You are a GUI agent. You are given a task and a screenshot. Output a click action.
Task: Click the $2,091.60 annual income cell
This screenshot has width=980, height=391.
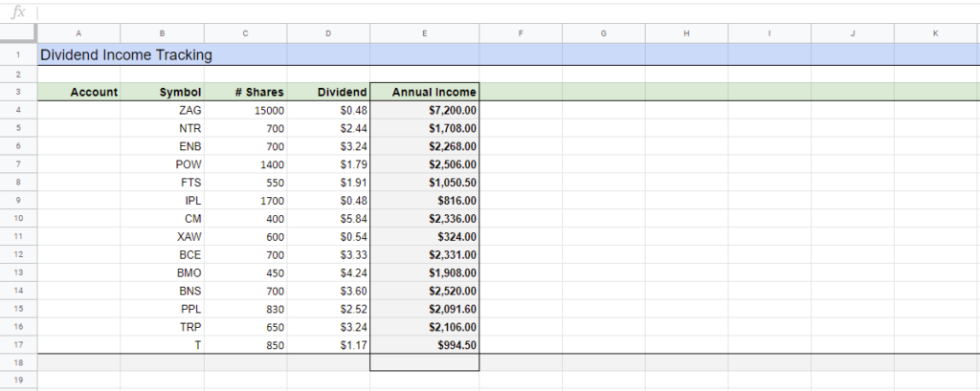point(424,309)
